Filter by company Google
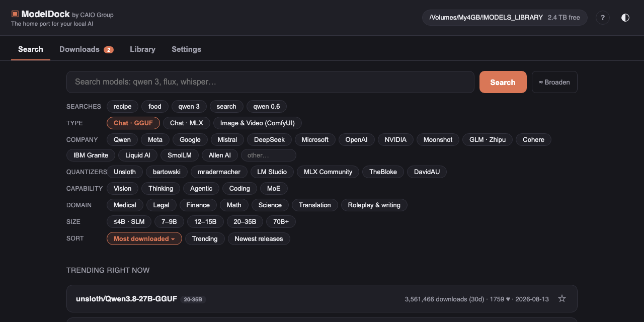Viewport: 644px width, 322px height. [190, 139]
